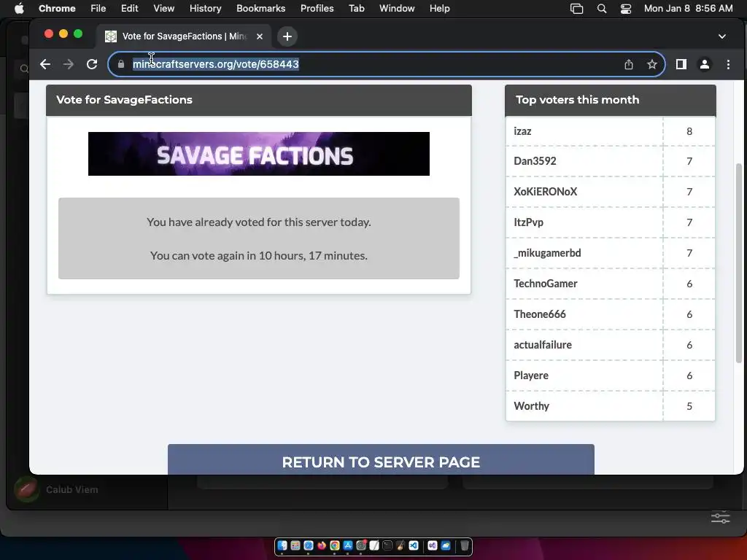
Task: Open the Apple menu
Action: pos(19,9)
